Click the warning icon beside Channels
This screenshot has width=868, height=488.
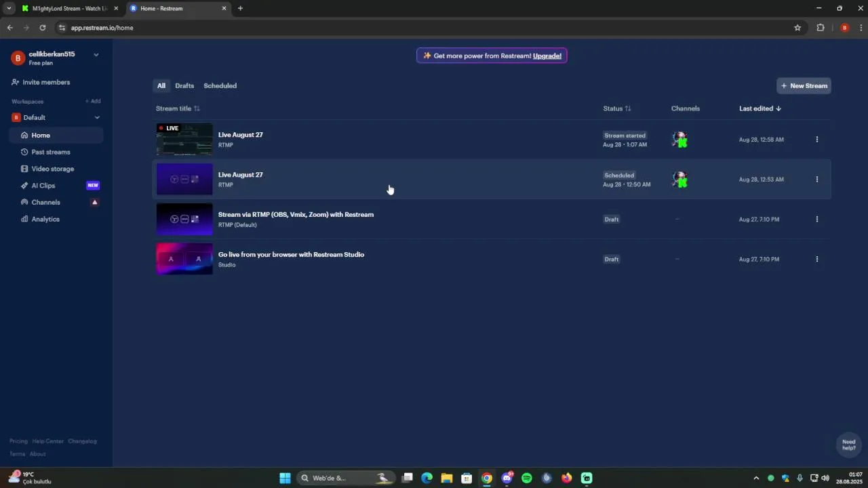(x=95, y=202)
